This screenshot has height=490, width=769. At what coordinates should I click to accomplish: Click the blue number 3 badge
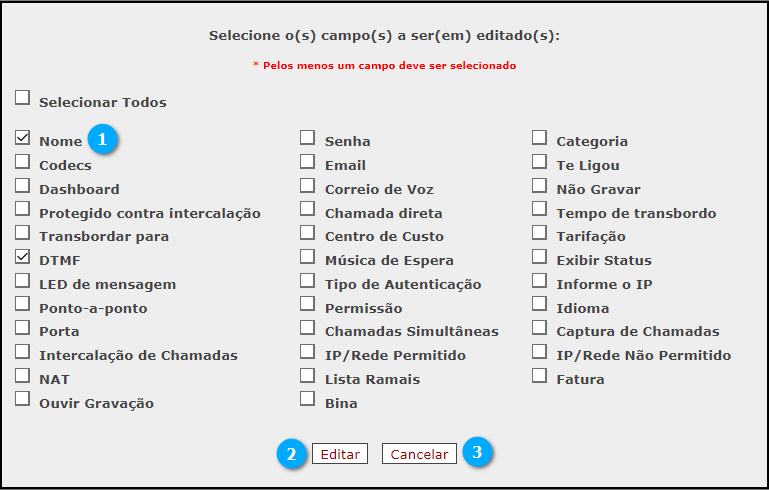[x=477, y=452]
